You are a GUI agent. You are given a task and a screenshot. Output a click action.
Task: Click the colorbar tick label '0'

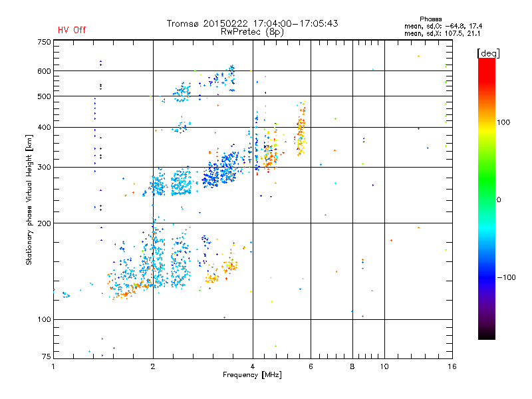tap(498, 200)
